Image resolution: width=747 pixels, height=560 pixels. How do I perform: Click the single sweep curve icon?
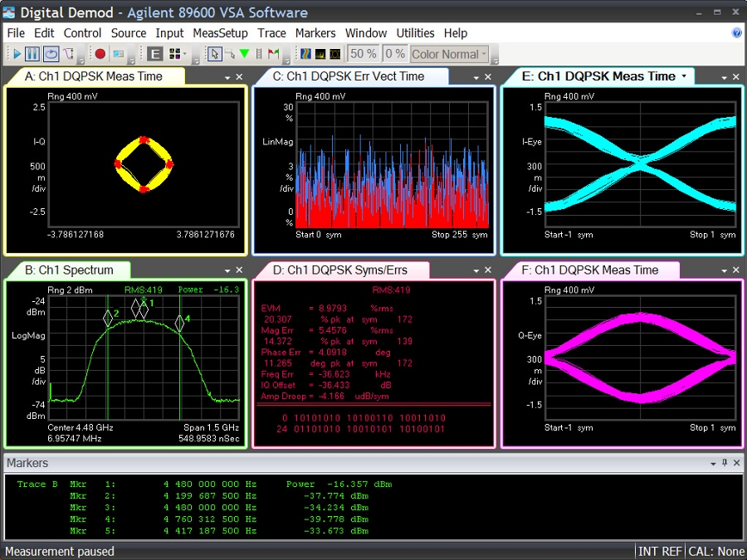point(68,54)
